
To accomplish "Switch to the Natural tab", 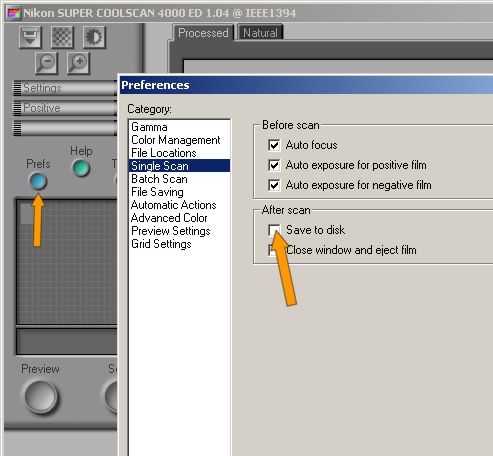I will tap(260, 33).
